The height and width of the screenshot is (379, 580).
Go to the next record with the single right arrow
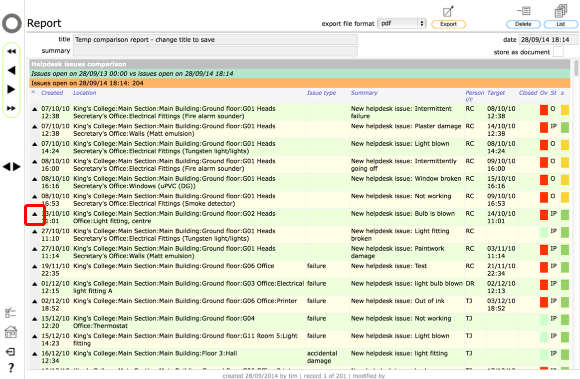(11, 89)
